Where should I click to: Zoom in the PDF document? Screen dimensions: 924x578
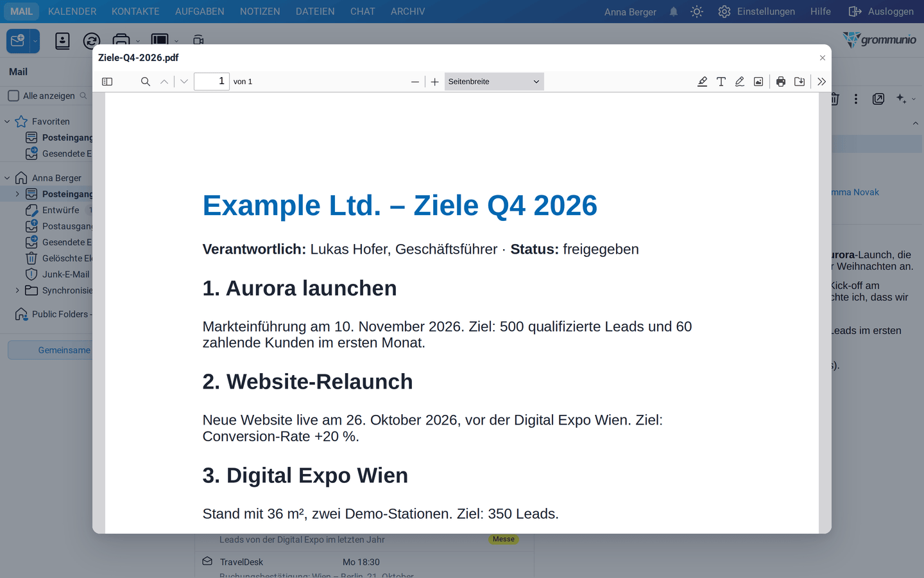(435, 82)
